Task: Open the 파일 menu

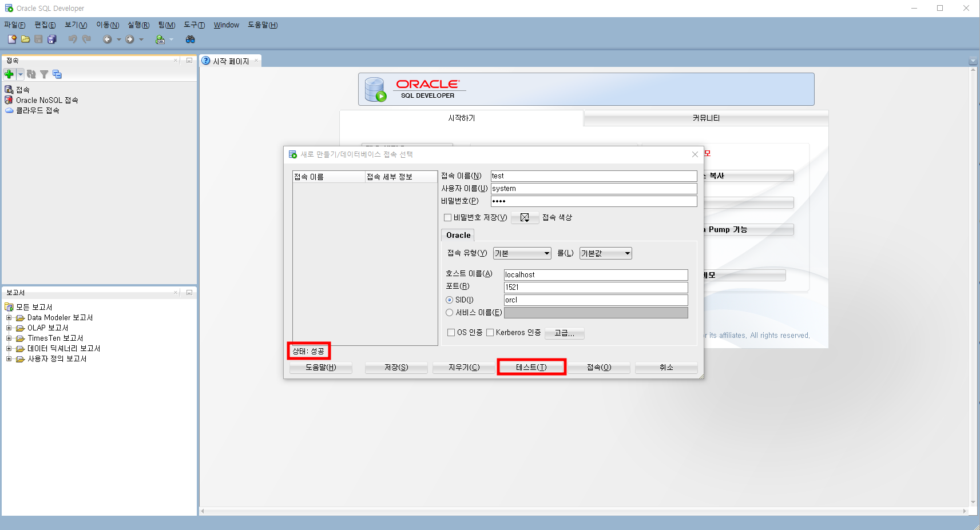Action: coord(15,25)
